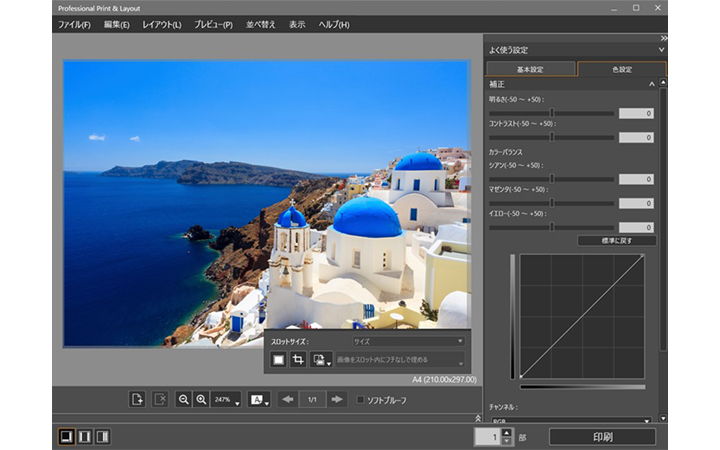This screenshot has height=450, width=720.
Task: Click the zoom in magnifier icon
Action: [x=201, y=399]
